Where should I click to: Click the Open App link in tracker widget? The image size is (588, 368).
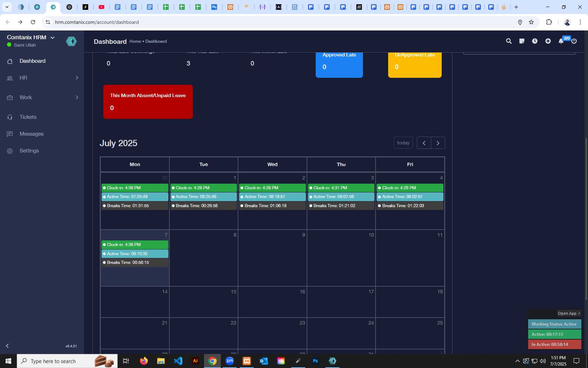(x=569, y=313)
